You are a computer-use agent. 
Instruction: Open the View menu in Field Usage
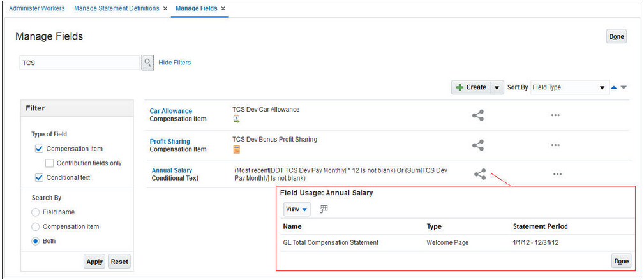[x=296, y=209]
